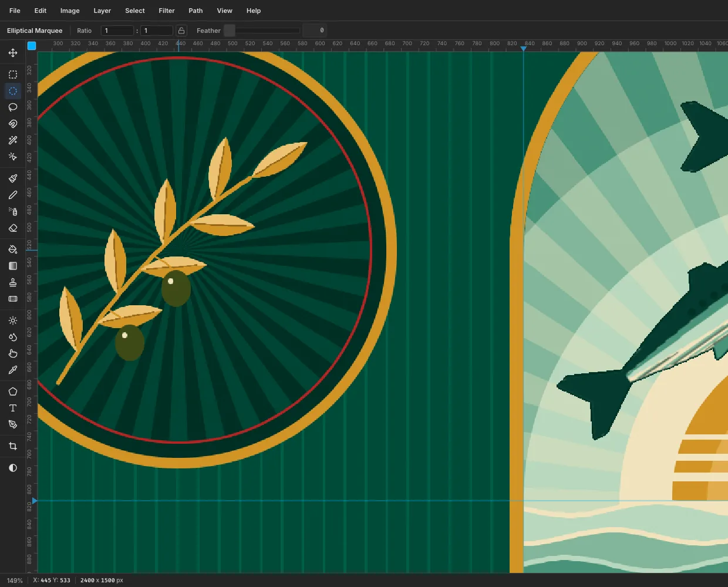The width and height of the screenshot is (728, 587).
Task: Click the Ratio height input field
Action: click(157, 31)
